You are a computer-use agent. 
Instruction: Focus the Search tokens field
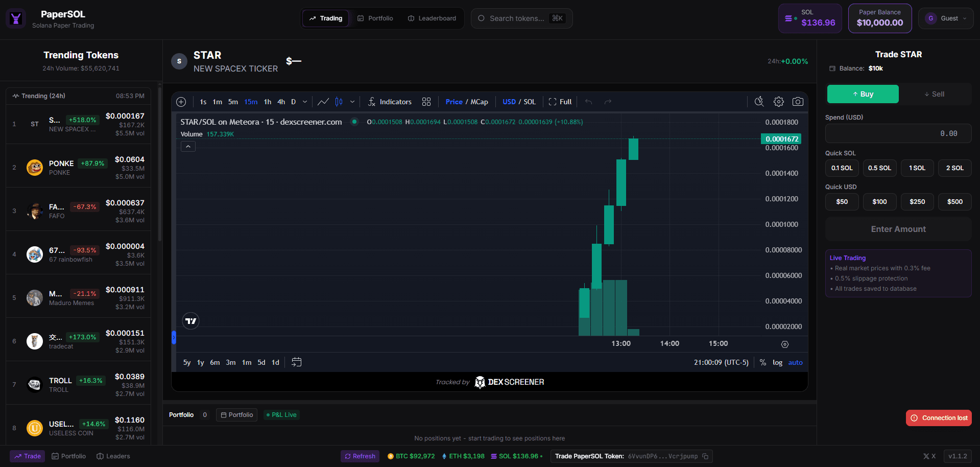[521, 18]
